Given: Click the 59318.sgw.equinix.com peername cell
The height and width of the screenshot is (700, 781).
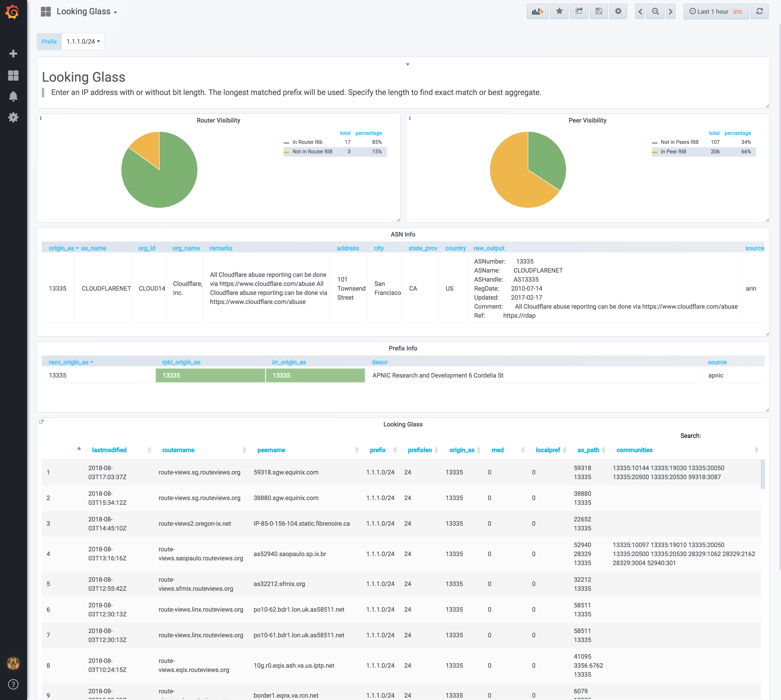Looking at the screenshot, I should coord(286,472).
